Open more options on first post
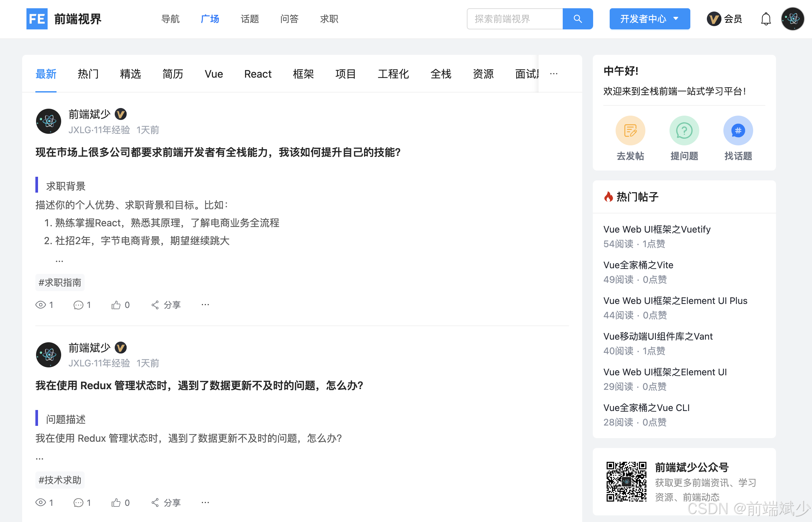The width and height of the screenshot is (812, 522). [x=205, y=305]
